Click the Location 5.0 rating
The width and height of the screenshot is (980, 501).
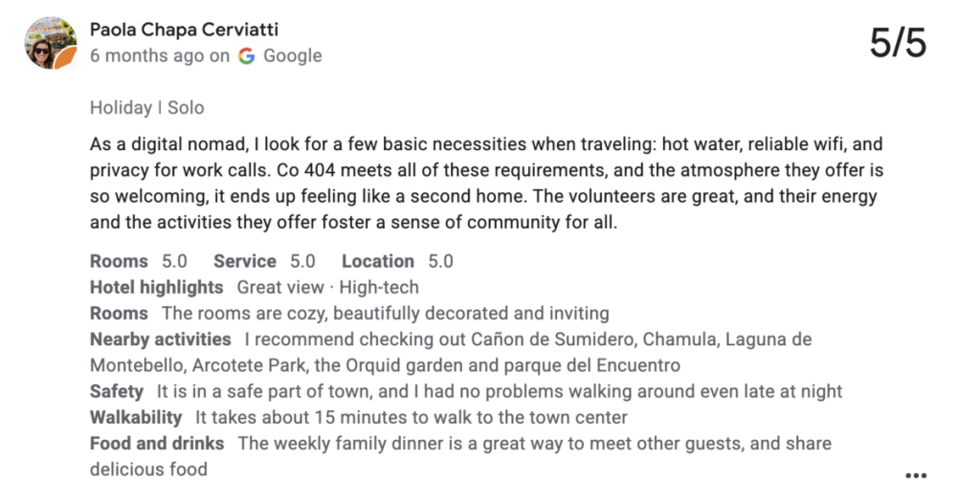pyautogui.click(x=397, y=261)
